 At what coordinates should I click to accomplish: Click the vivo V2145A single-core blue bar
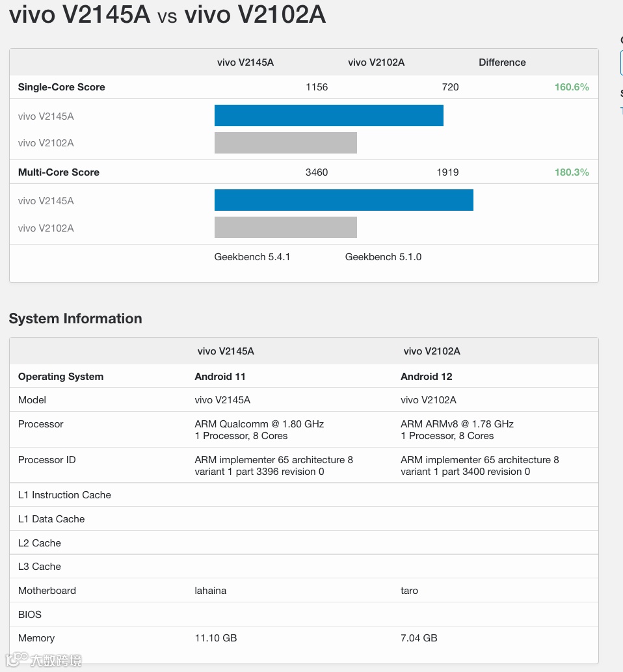pos(328,115)
